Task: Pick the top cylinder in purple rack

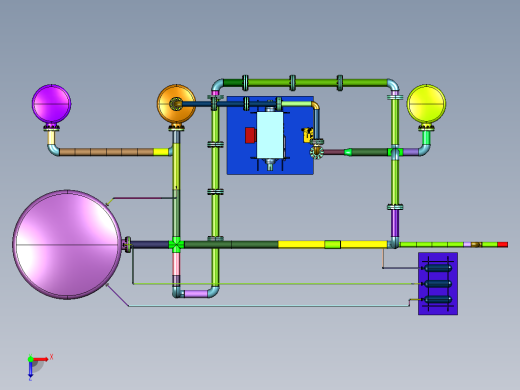Action: (438, 268)
